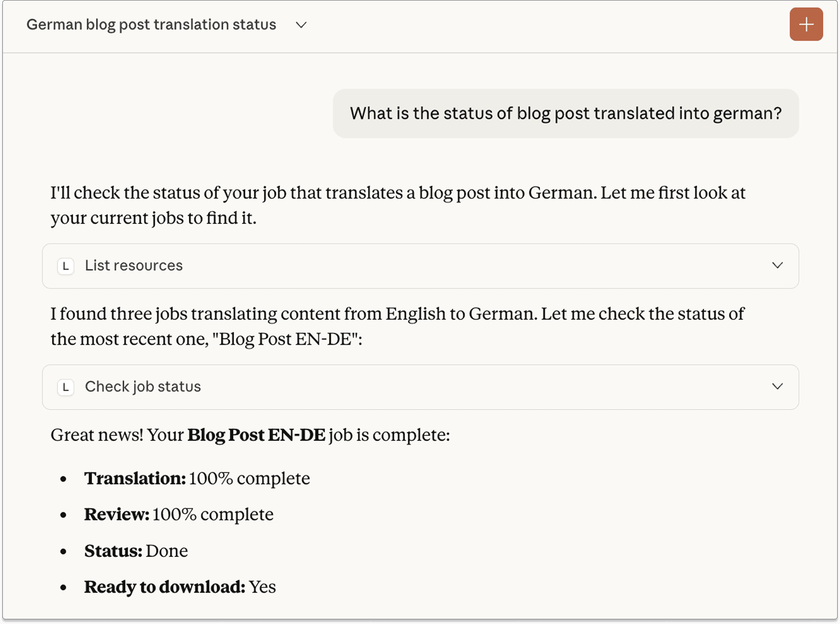Click the Translation 100% complete bullet

[x=197, y=478]
